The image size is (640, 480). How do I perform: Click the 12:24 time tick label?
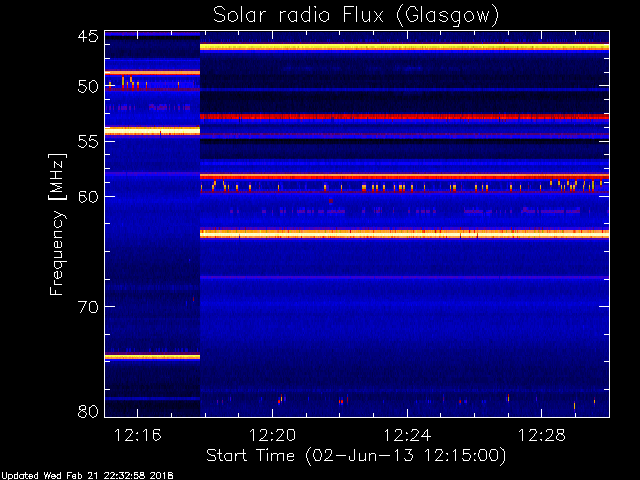click(x=407, y=435)
